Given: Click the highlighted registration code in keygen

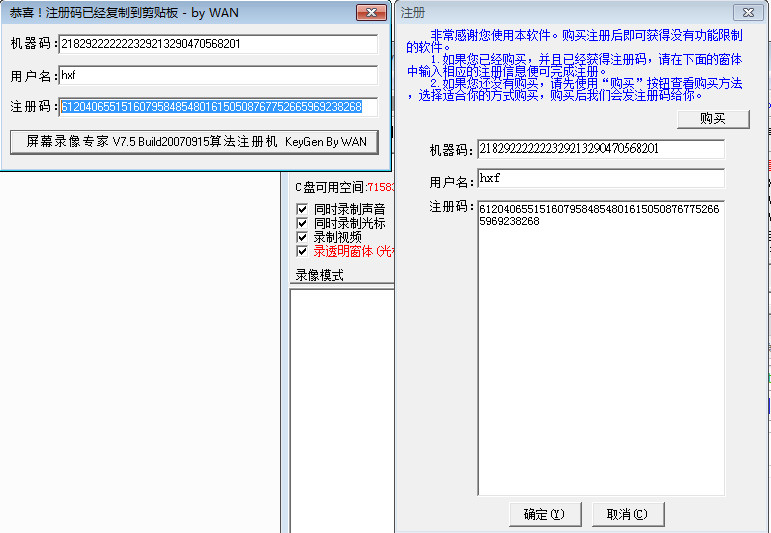Looking at the screenshot, I should point(211,107).
